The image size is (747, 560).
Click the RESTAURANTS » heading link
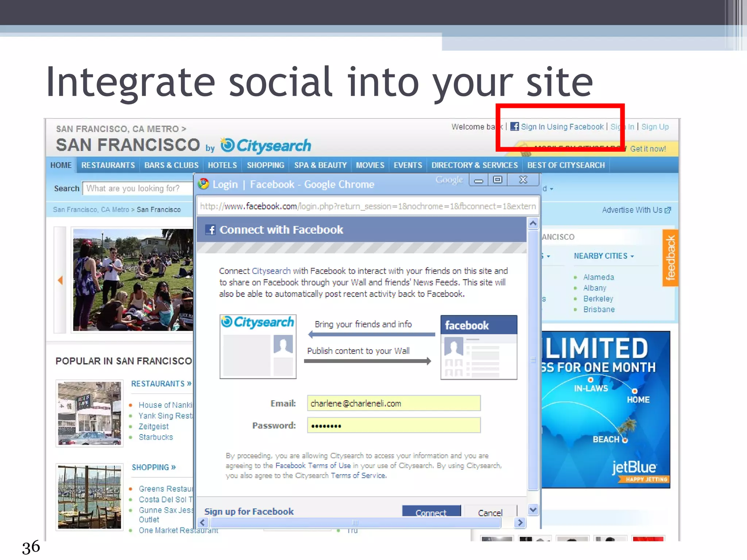[x=161, y=384]
